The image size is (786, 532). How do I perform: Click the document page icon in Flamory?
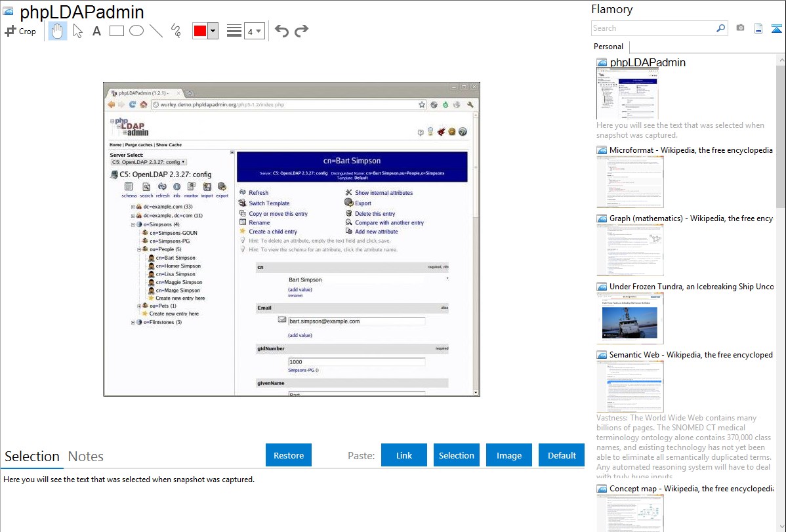[x=758, y=28]
